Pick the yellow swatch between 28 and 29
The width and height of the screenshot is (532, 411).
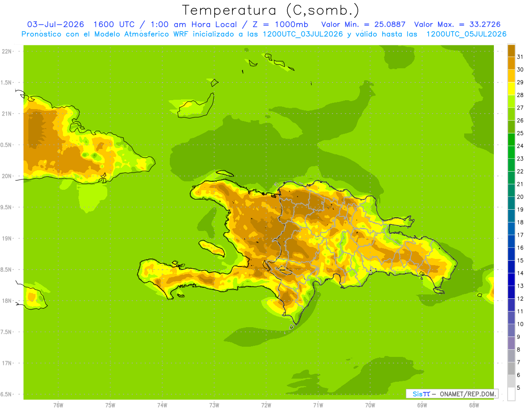click(x=511, y=89)
